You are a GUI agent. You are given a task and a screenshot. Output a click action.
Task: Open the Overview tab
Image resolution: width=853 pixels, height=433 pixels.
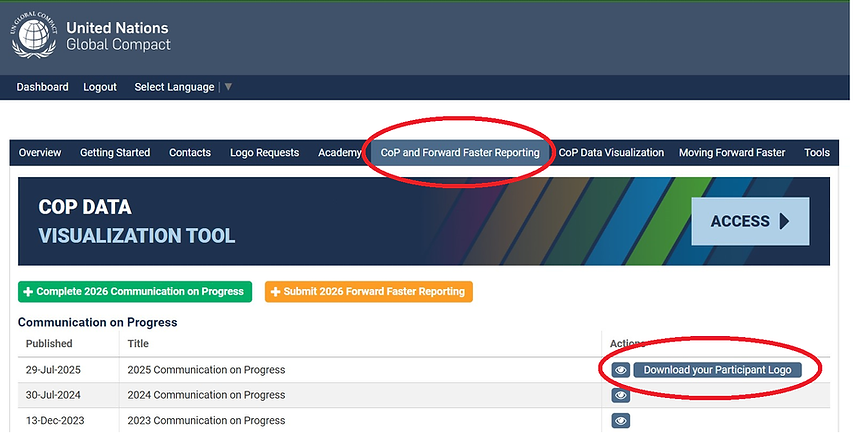click(x=40, y=153)
